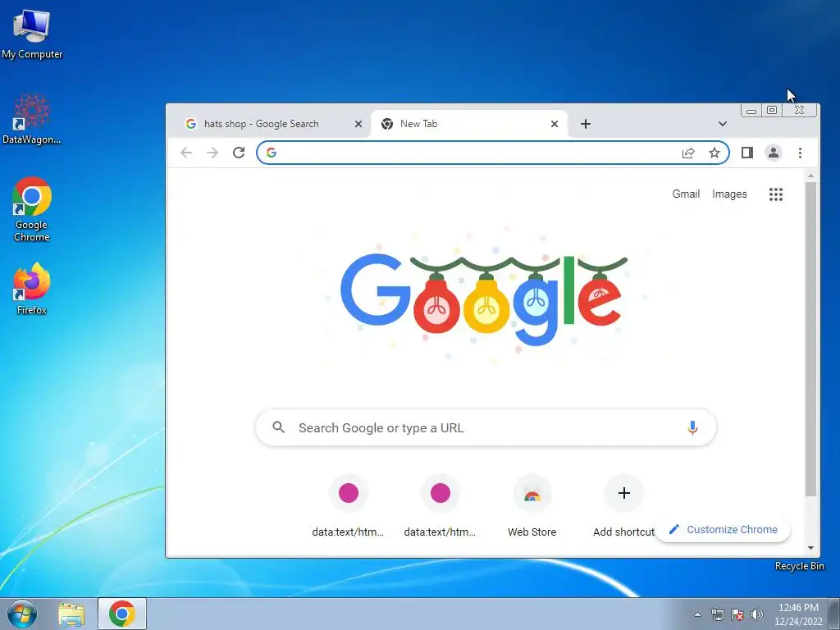Click the volume speaker tray icon

[756, 614]
